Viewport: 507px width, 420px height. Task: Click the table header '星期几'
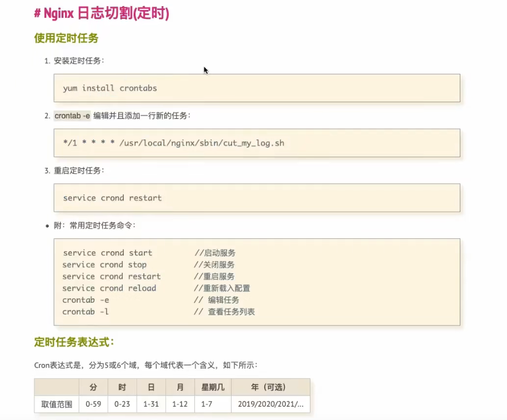click(x=213, y=387)
